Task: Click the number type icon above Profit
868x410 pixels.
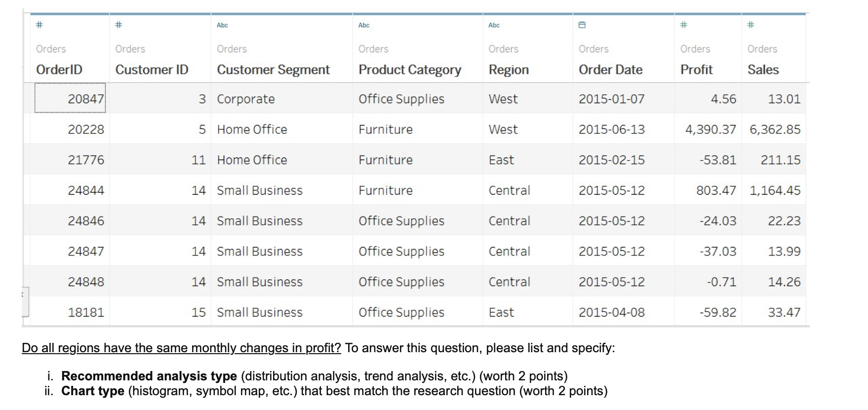Action: 684,25
